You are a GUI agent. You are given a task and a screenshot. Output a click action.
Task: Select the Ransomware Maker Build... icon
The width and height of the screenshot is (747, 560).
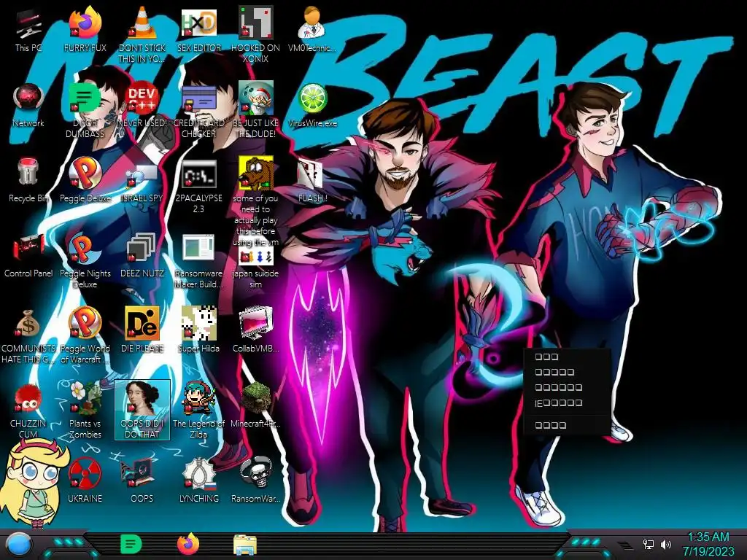pyautogui.click(x=198, y=260)
